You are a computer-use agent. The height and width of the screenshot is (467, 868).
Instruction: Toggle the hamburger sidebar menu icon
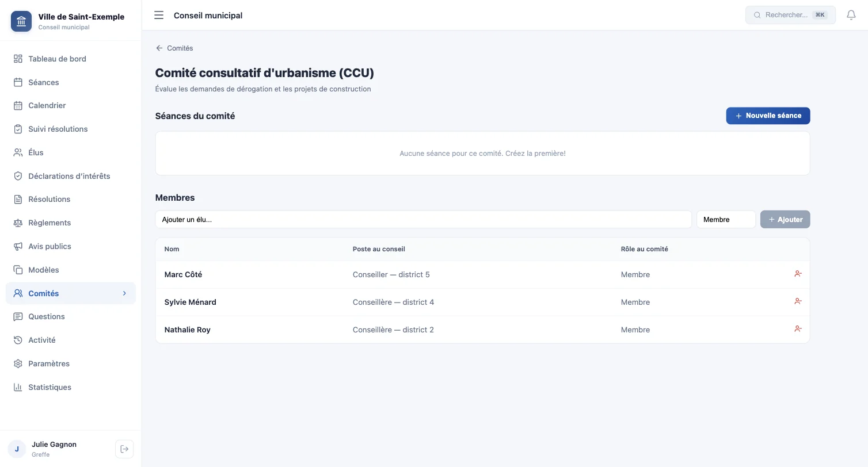[159, 16]
